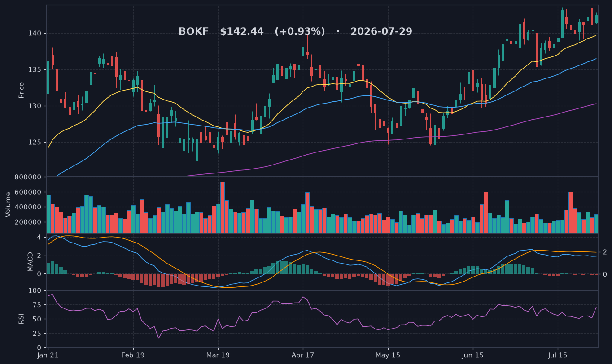Click the RSI axis label

21,319
